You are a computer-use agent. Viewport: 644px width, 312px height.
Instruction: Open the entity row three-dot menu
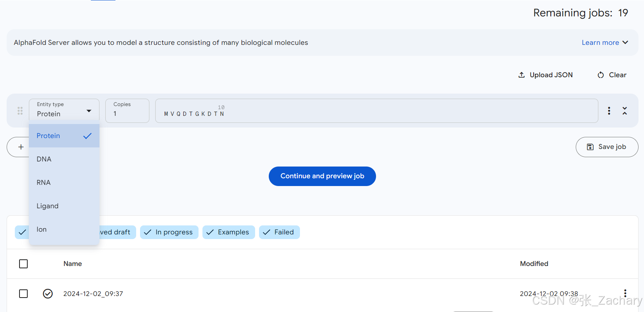click(609, 111)
